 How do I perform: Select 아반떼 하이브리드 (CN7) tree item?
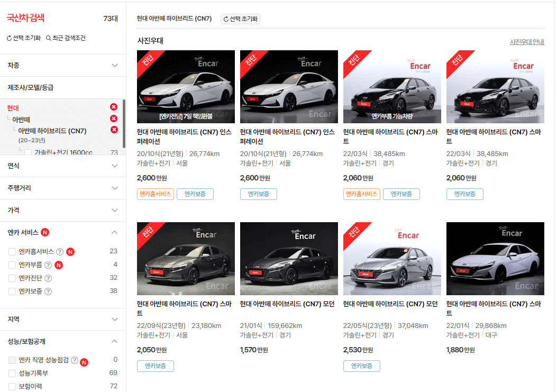(x=52, y=131)
